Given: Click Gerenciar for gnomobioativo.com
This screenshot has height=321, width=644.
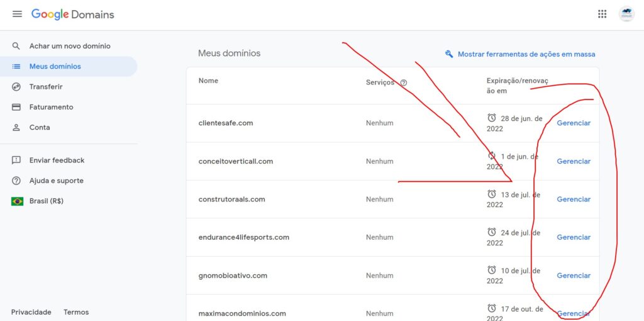Looking at the screenshot, I should click(574, 276).
